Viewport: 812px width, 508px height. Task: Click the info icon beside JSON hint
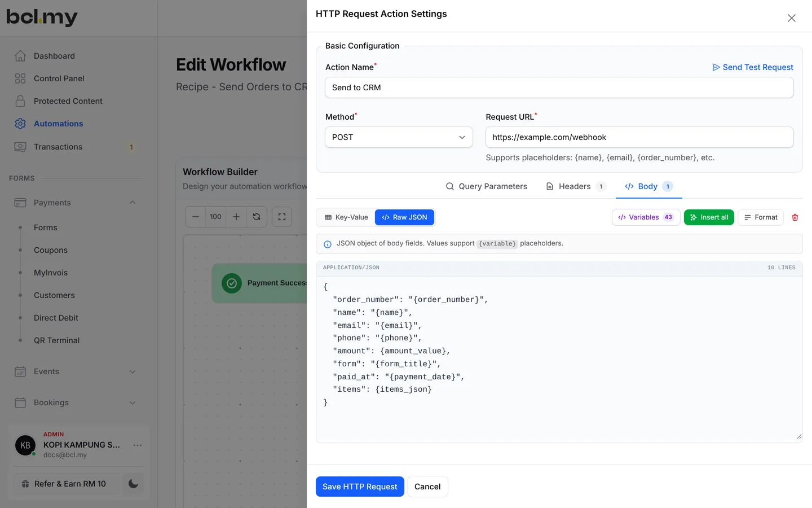tap(328, 244)
